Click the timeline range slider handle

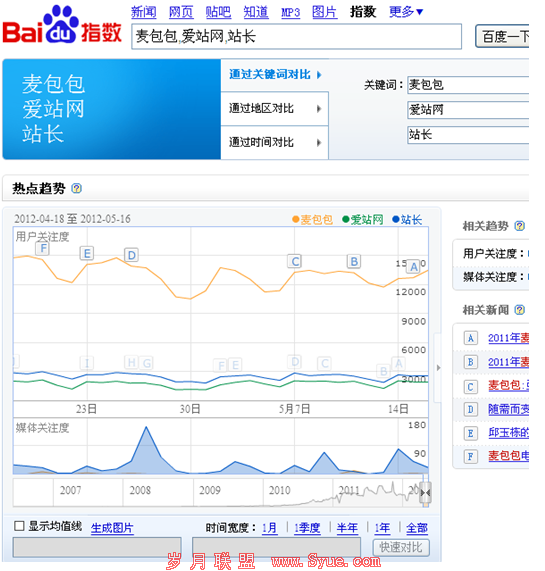tap(425, 492)
